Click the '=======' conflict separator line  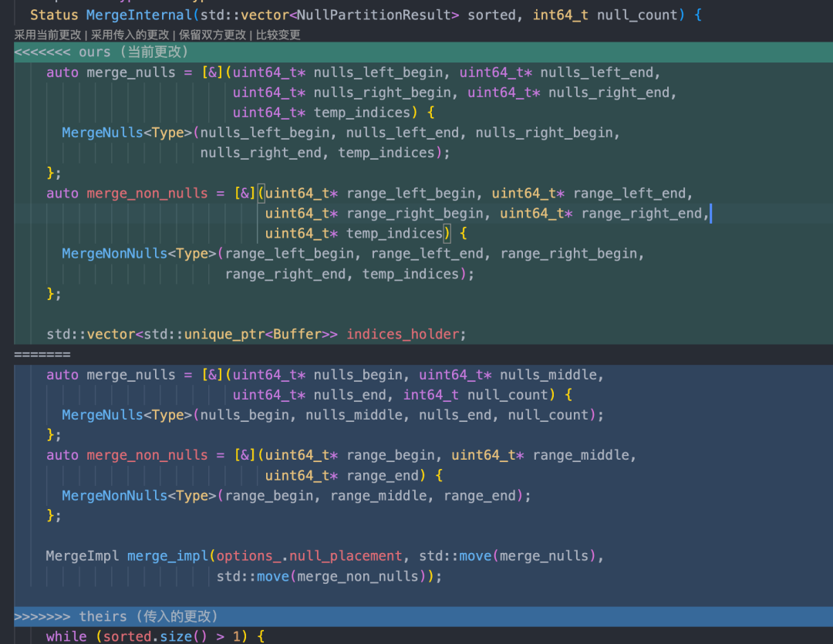coord(42,355)
